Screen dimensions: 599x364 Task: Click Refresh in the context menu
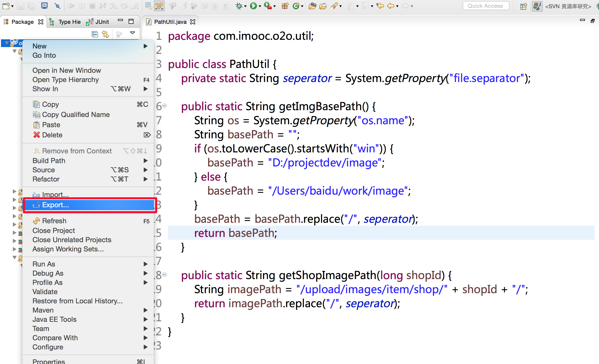point(54,221)
